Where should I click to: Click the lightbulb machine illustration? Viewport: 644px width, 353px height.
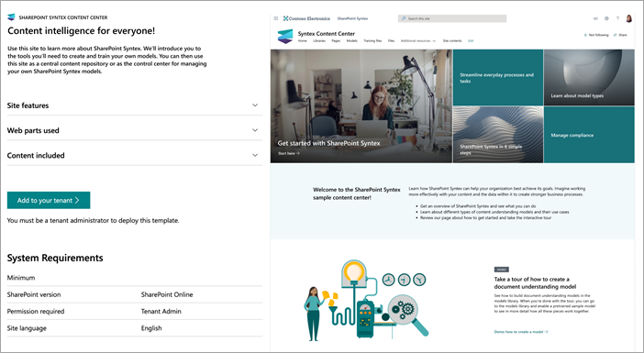point(366,301)
